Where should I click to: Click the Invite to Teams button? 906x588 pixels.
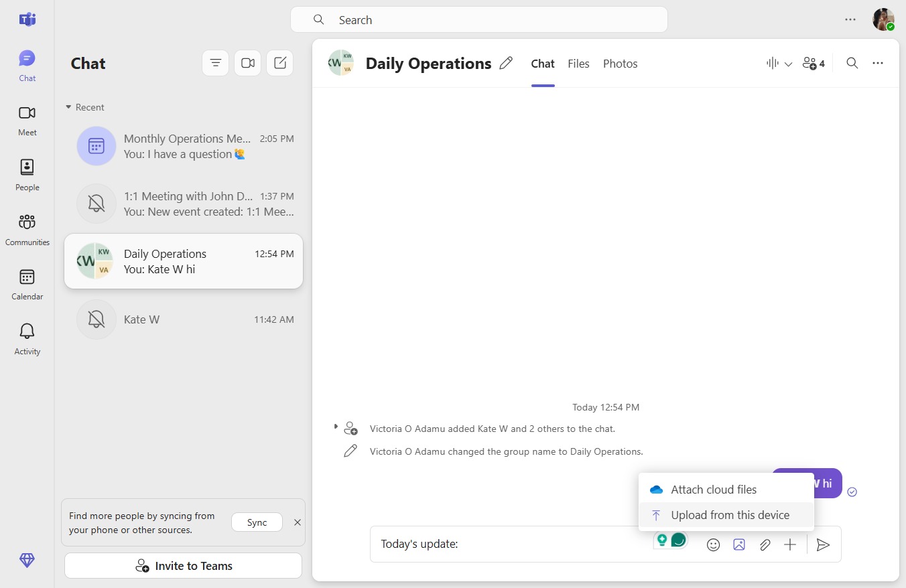click(x=183, y=566)
